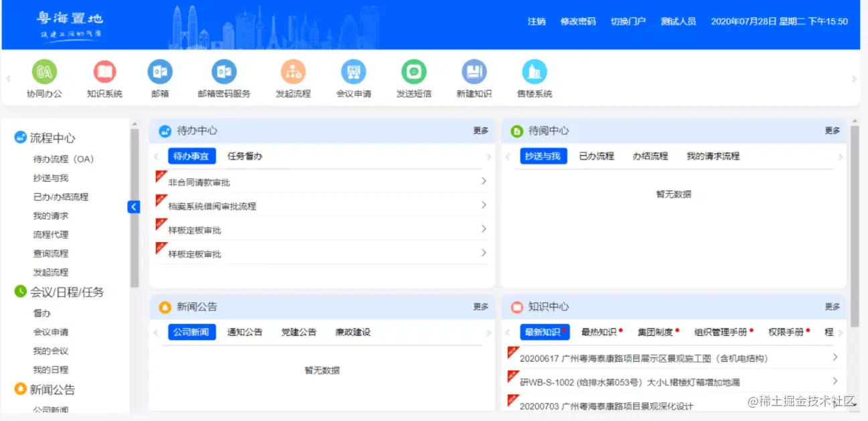Switch to the 廉政建设 tab
This screenshot has width=868, height=421.
353,332
